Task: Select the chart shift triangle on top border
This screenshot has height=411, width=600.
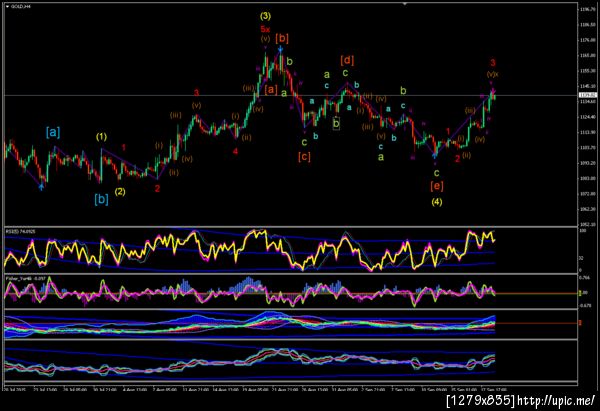Action: coord(404,4)
